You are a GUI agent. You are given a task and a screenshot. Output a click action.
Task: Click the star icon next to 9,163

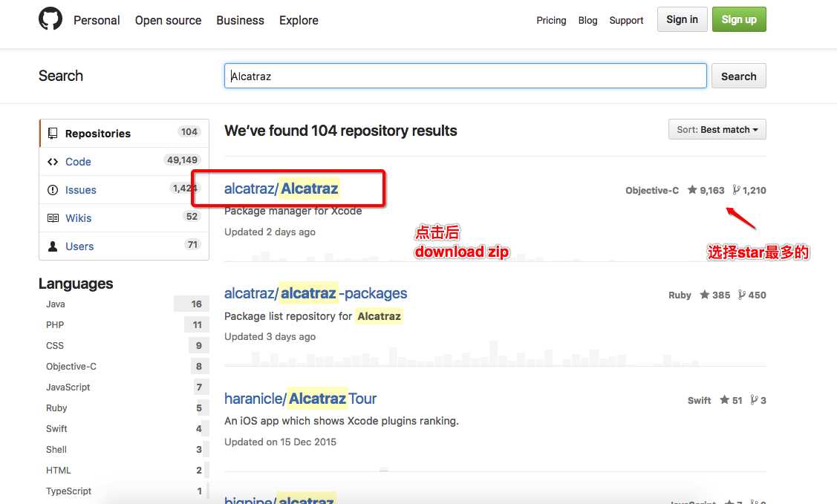tap(692, 189)
